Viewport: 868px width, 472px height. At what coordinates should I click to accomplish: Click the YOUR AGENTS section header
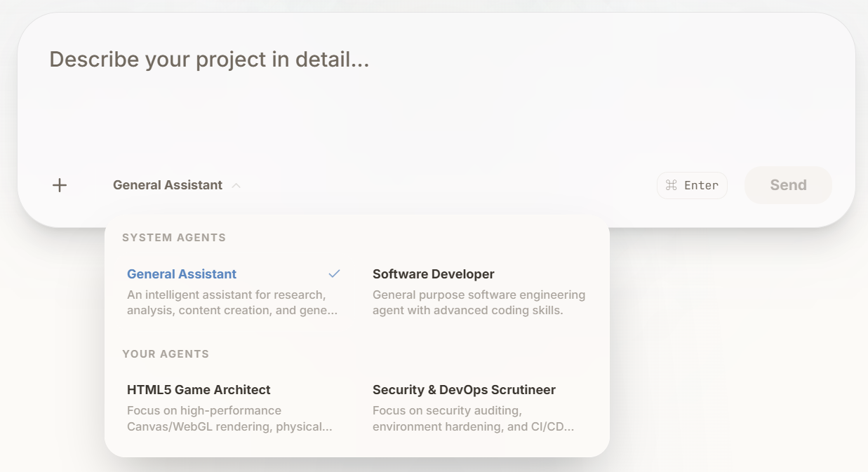click(166, 354)
